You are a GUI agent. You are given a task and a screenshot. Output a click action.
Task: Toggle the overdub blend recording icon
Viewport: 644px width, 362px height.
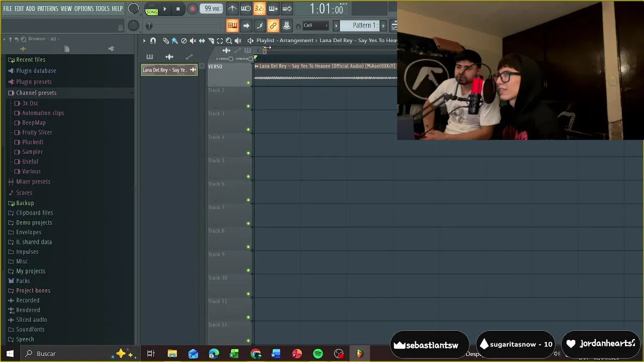[x=273, y=9]
